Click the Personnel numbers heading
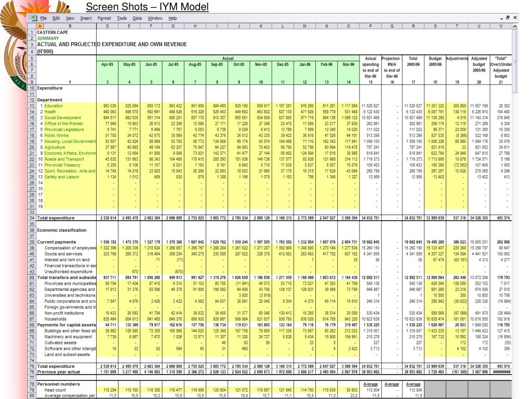This screenshot has height=399, width=532. [x=58, y=384]
